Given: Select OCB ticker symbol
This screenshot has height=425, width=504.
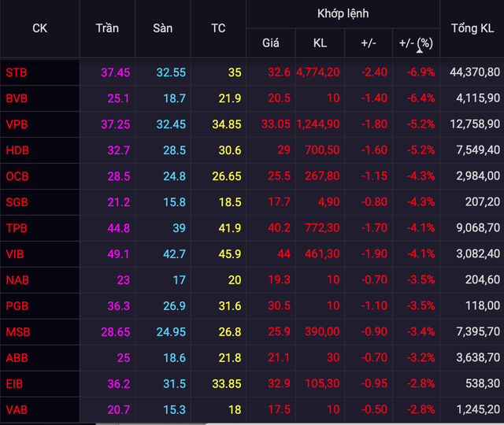Looking at the screenshot, I should (17, 176).
